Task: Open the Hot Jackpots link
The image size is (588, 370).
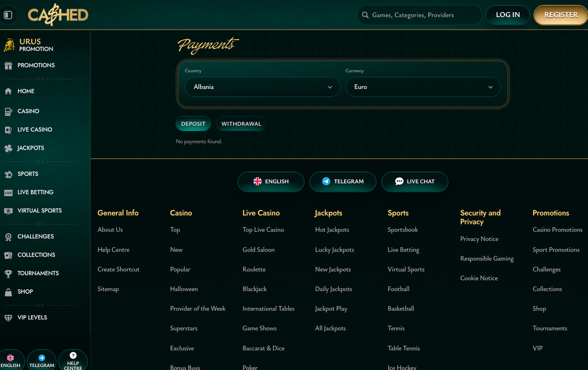Action: point(332,230)
